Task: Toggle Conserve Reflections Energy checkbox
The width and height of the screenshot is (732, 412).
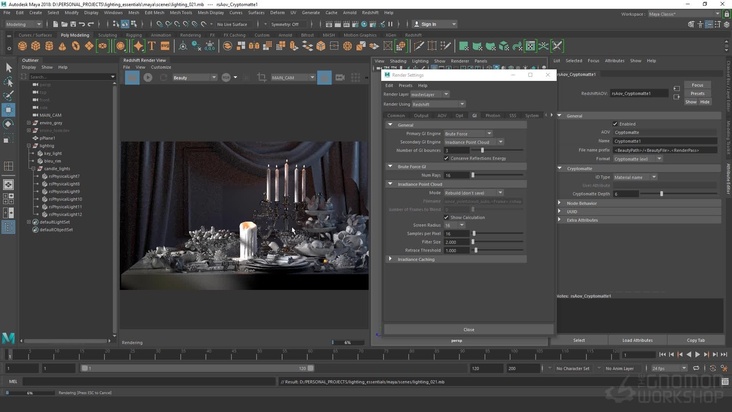Action: click(446, 158)
